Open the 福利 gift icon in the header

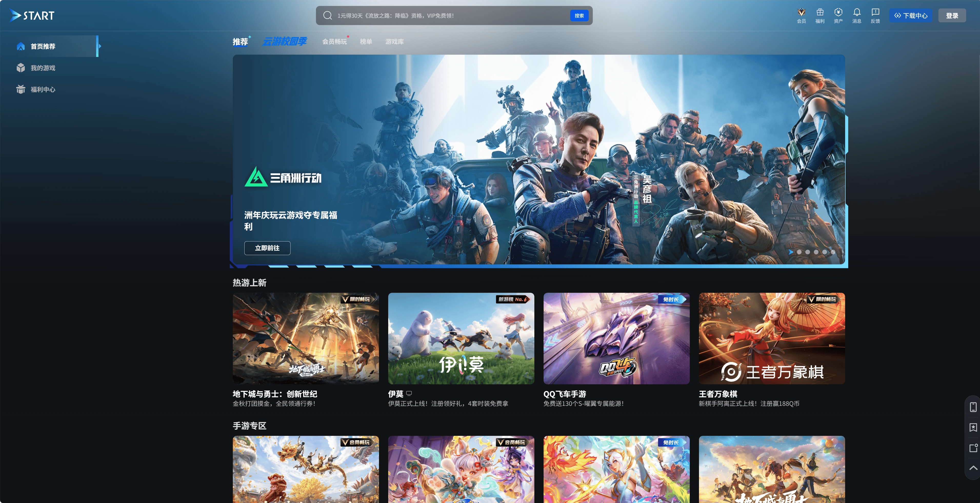(x=820, y=16)
